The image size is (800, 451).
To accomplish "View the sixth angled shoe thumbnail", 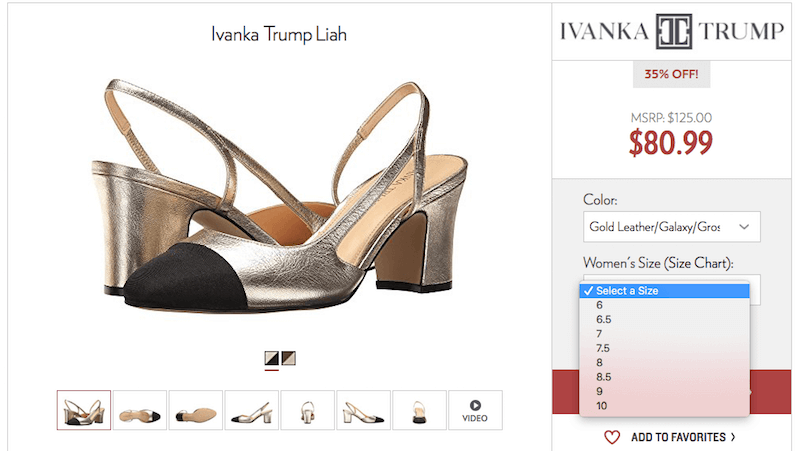I will pos(363,410).
